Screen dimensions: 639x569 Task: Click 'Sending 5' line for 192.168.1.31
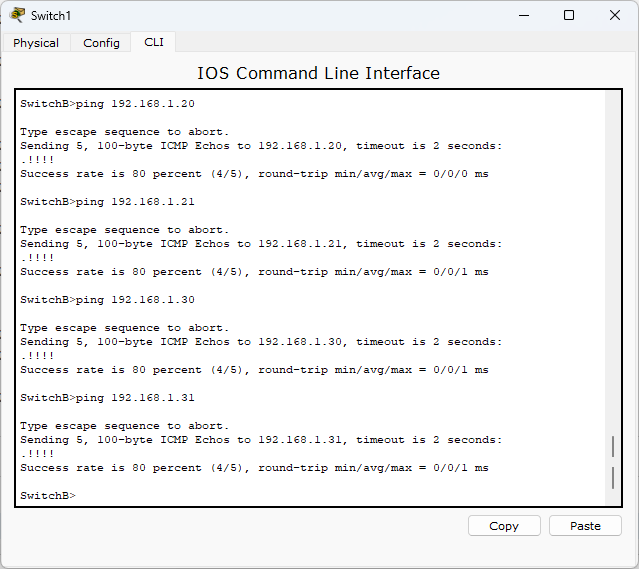coord(261,440)
